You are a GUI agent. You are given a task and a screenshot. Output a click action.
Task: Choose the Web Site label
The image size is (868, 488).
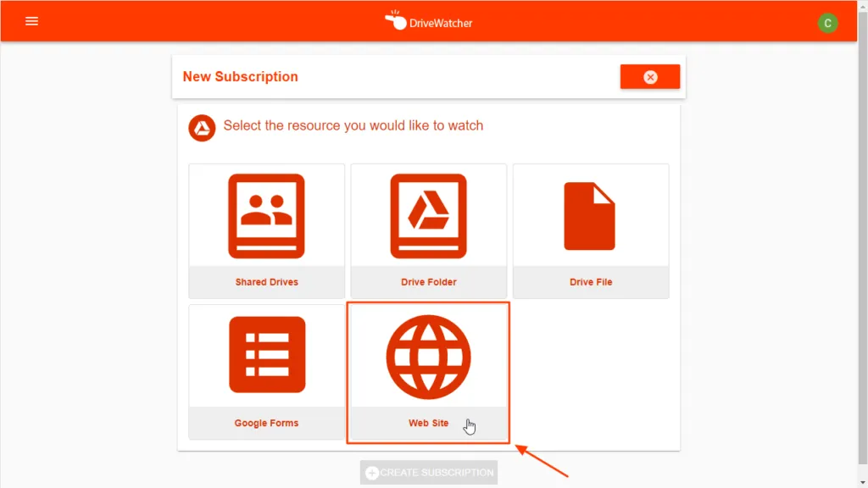pos(428,423)
